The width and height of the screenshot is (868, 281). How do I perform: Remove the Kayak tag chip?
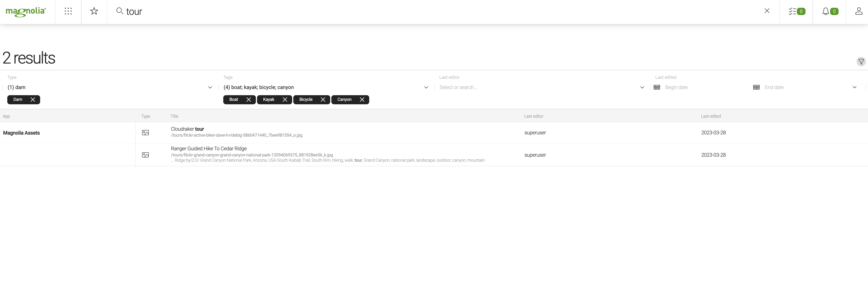pos(285,100)
